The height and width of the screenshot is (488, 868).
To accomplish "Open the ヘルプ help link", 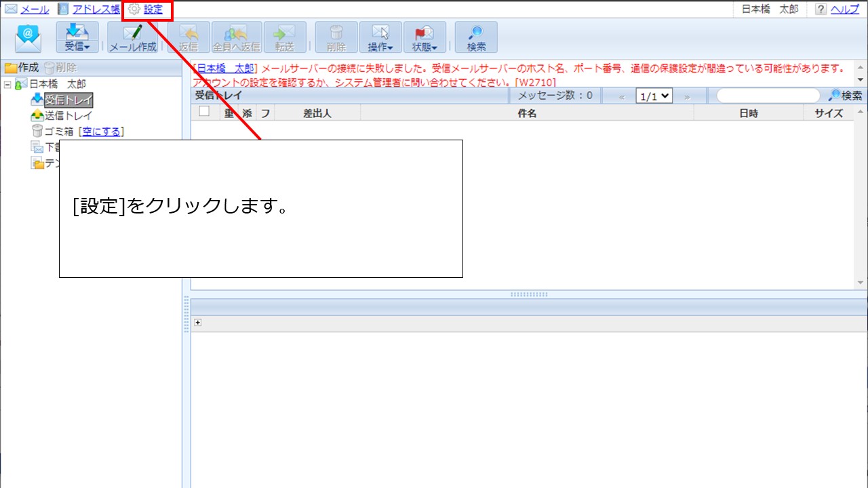I will (x=845, y=9).
